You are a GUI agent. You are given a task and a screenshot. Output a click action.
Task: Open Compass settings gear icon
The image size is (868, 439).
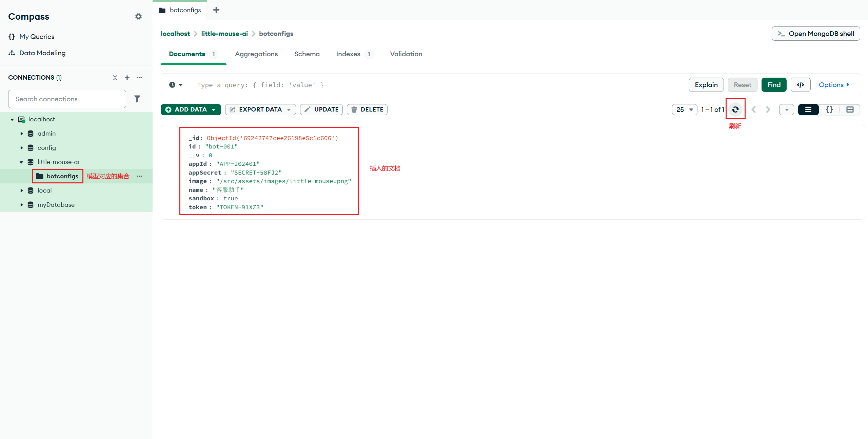tap(138, 17)
